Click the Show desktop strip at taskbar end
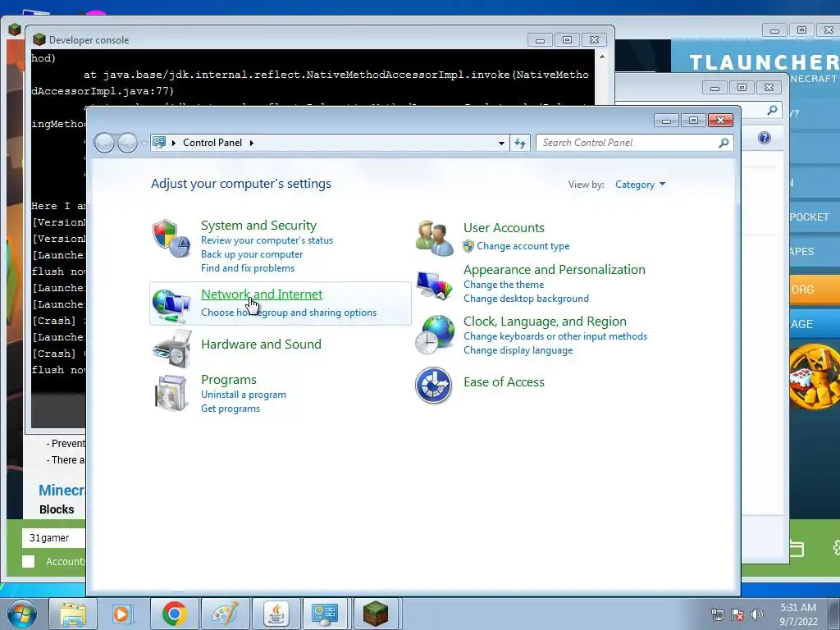 pos(836,614)
